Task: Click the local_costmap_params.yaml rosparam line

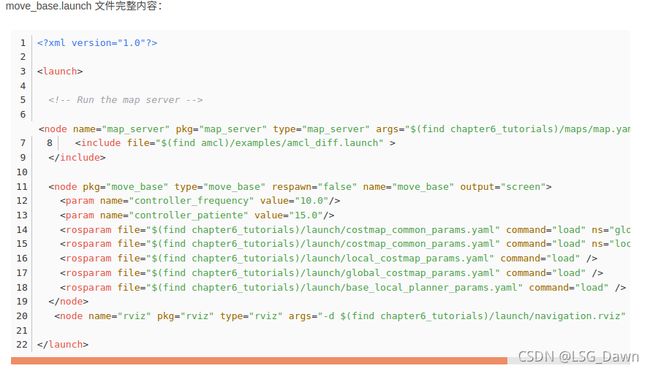Action: click(328, 258)
